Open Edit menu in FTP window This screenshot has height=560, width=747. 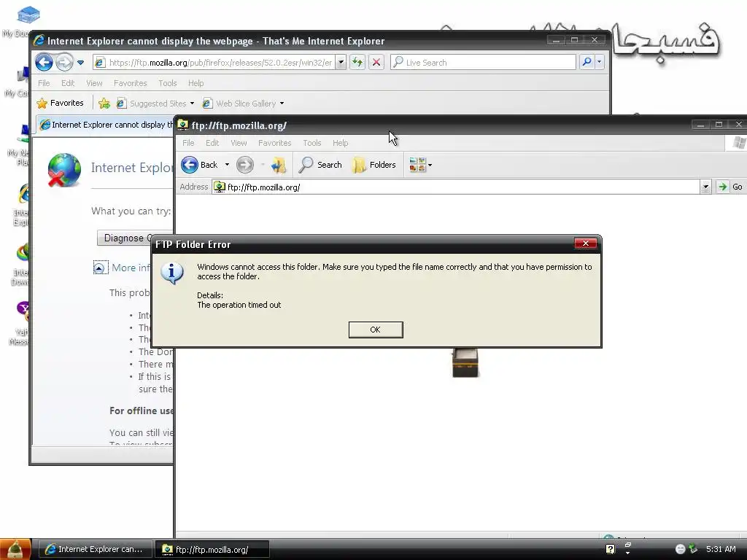coord(212,143)
